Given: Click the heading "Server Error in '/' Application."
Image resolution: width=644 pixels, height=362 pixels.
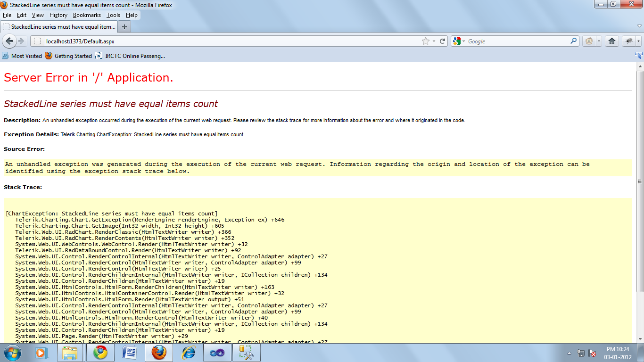Looking at the screenshot, I should point(89,78).
